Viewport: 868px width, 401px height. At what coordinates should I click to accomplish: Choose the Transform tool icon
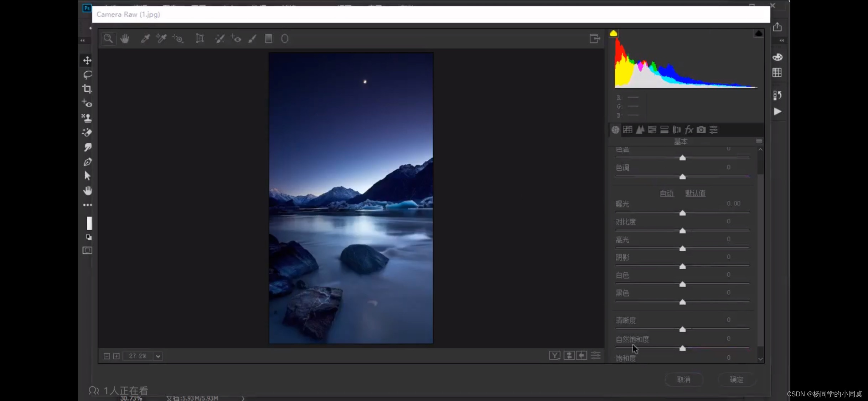[200, 38]
